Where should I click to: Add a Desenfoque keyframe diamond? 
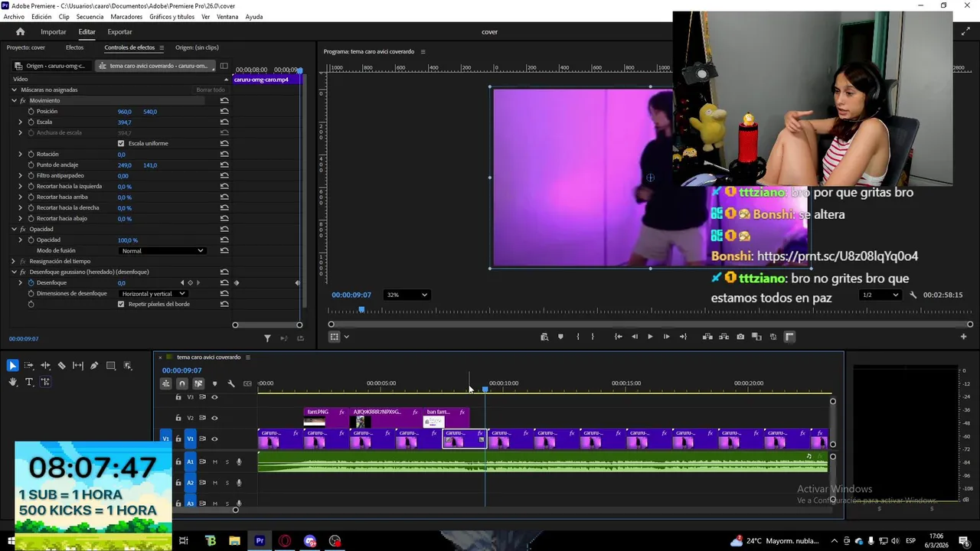click(x=190, y=283)
